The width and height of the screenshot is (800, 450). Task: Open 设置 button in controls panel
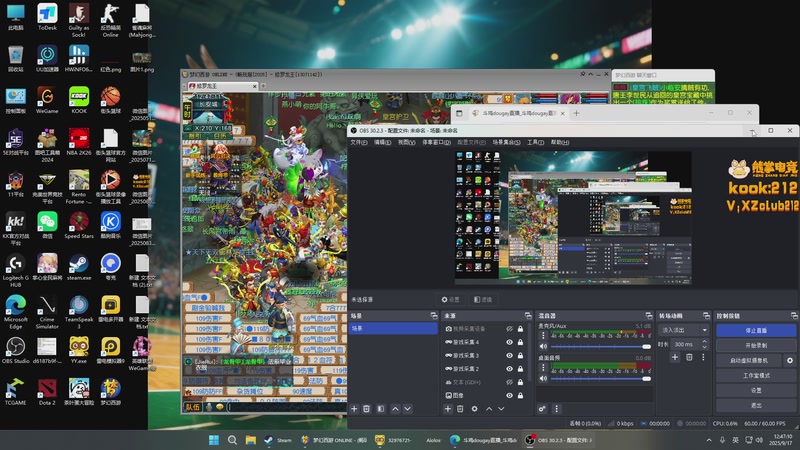coord(756,390)
